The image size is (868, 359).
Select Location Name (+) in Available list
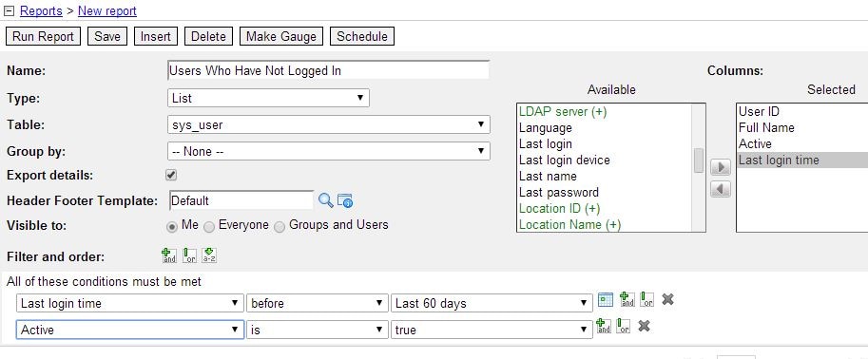(605, 224)
